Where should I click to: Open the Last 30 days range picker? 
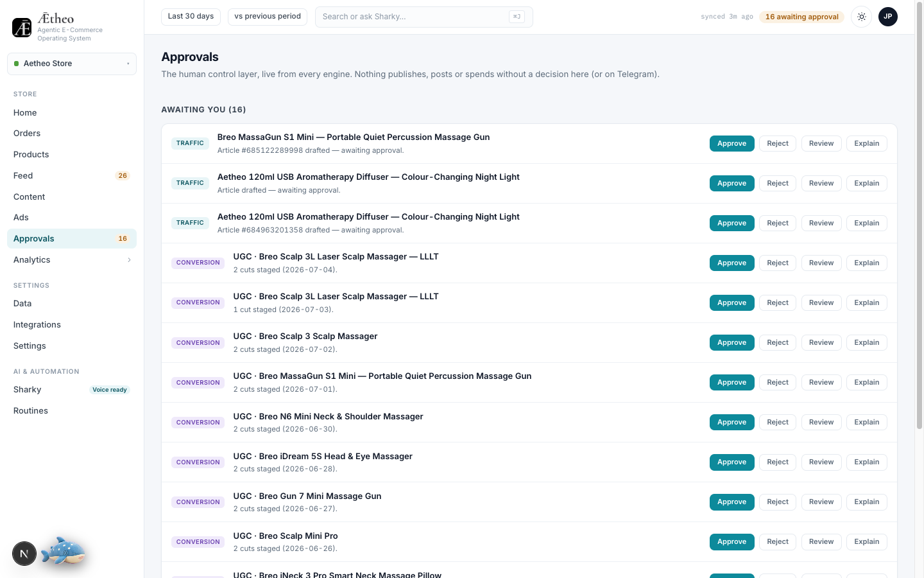click(x=191, y=17)
